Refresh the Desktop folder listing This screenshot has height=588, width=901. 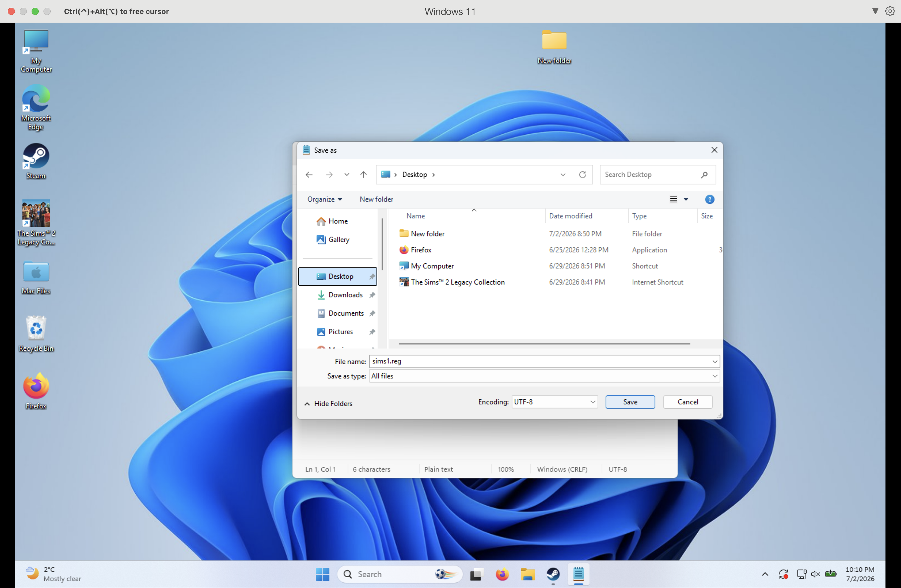[x=582, y=175]
